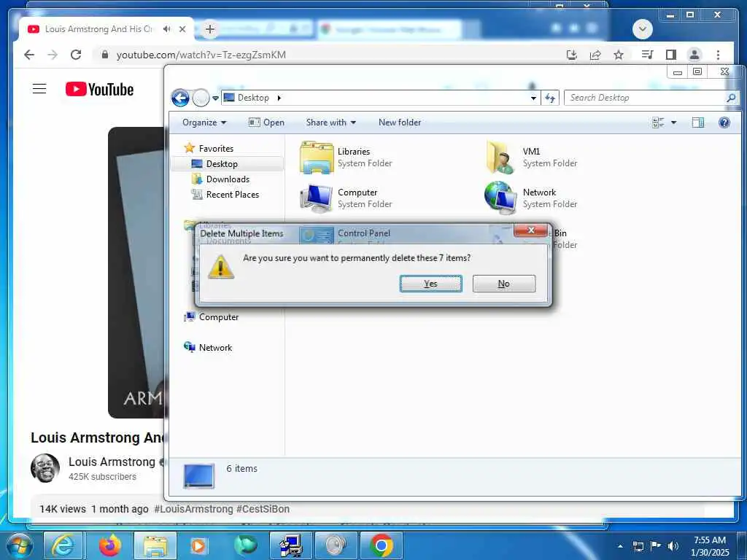Select the Libraries system folder icon

(x=317, y=157)
